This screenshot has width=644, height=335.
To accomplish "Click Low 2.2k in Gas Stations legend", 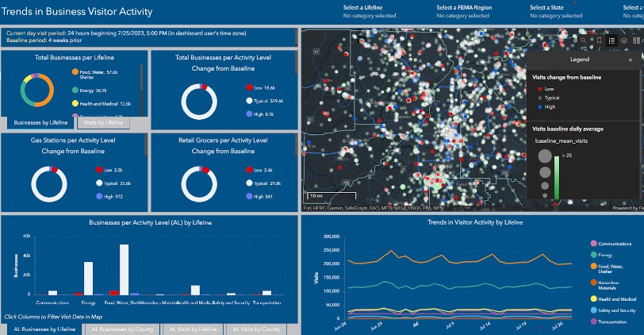I will click(109, 170).
